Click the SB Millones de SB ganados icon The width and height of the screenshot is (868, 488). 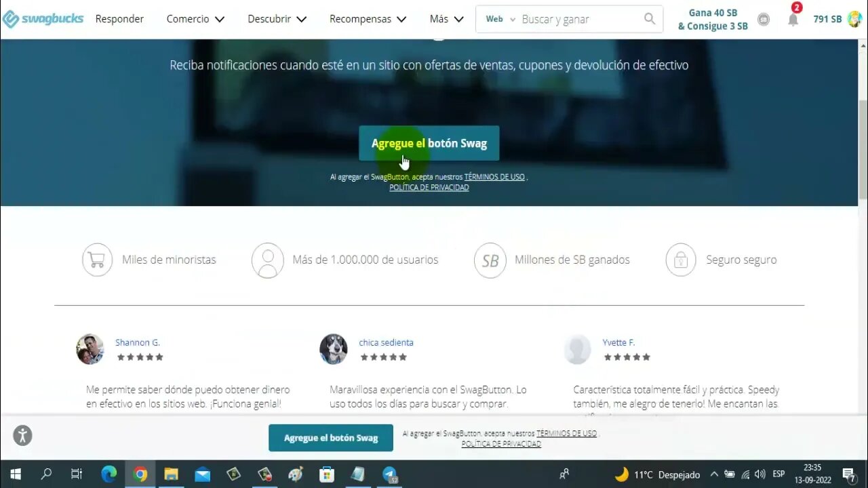tap(490, 260)
